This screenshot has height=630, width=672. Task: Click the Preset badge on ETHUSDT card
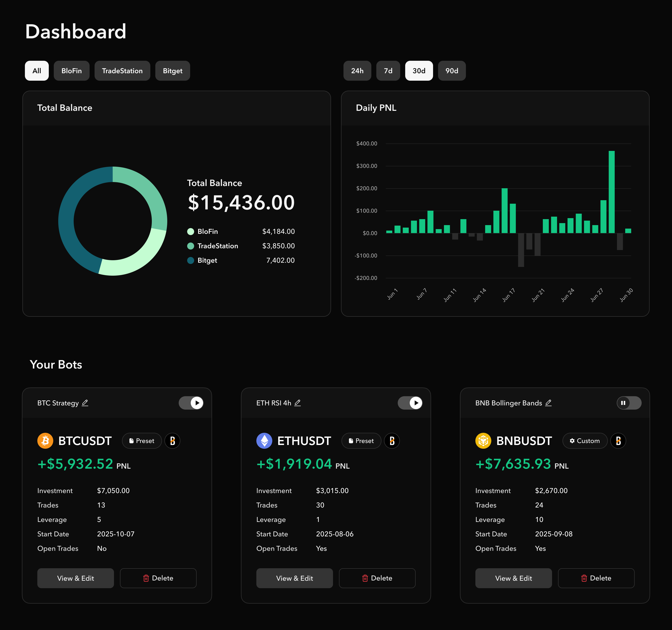point(361,441)
